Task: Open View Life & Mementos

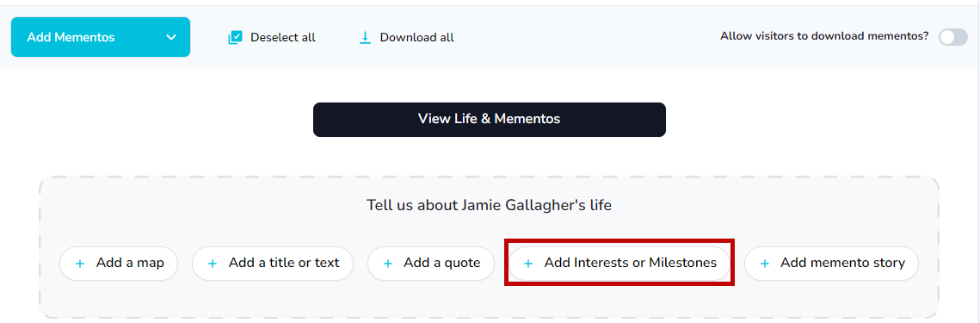Action: point(490,120)
